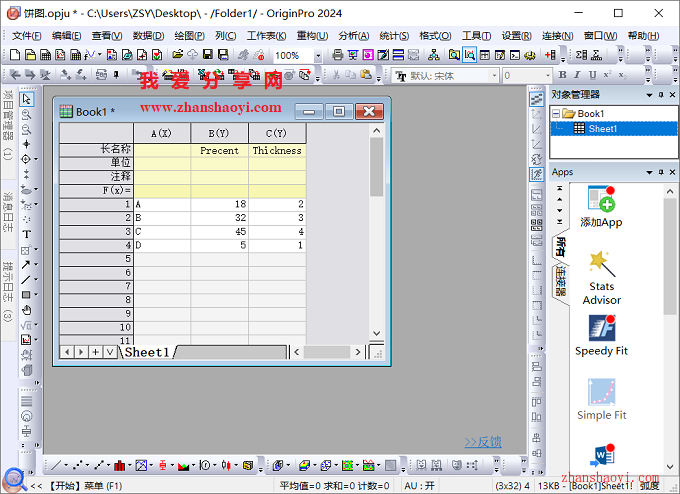The height and width of the screenshot is (494, 680).
Task: Click the Print icon in toolbar
Action: (337, 55)
